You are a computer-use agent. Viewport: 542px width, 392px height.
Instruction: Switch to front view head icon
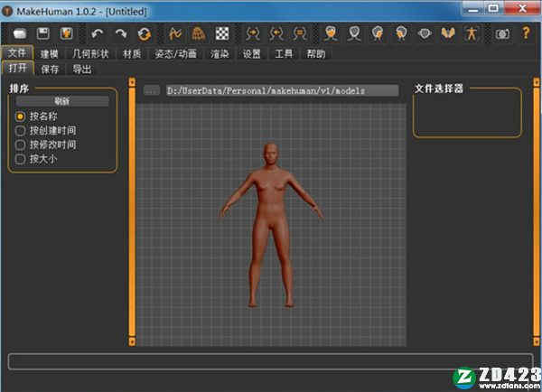tap(331, 34)
